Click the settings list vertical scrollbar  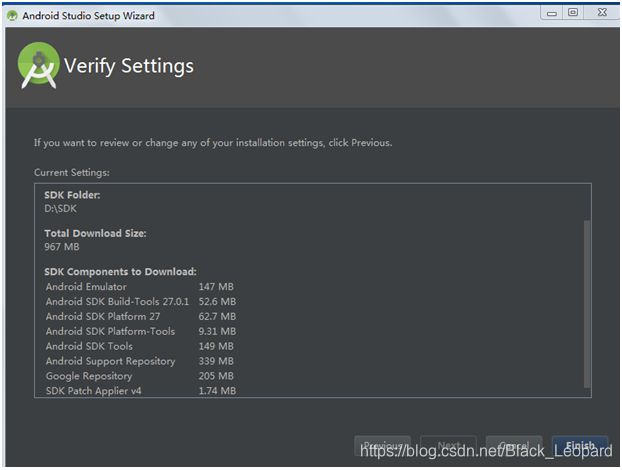(587, 304)
